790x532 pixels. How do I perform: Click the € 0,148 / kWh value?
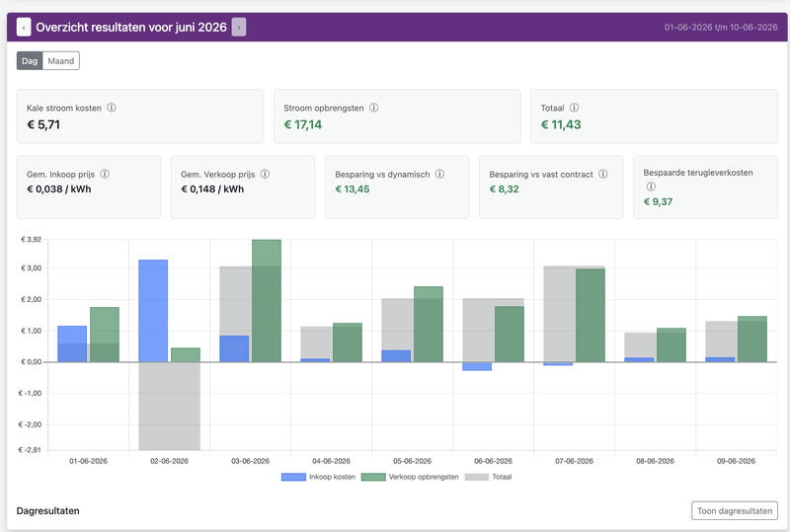coord(212,190)
